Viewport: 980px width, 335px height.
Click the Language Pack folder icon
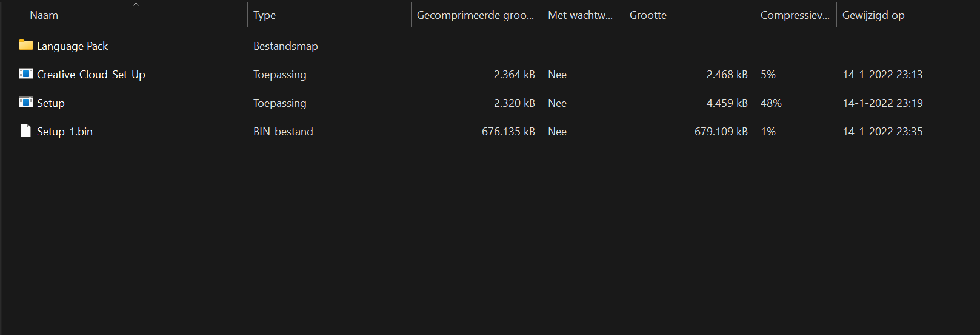point(25,45)
